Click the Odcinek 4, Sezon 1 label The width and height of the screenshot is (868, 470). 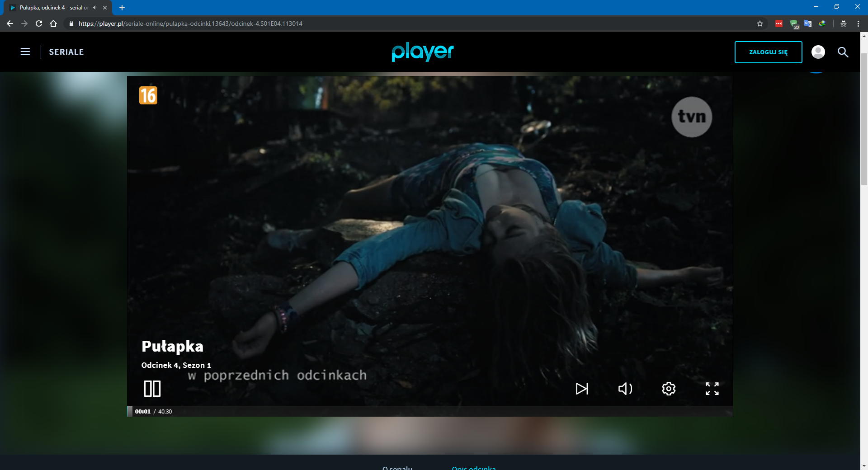point(176,365)
